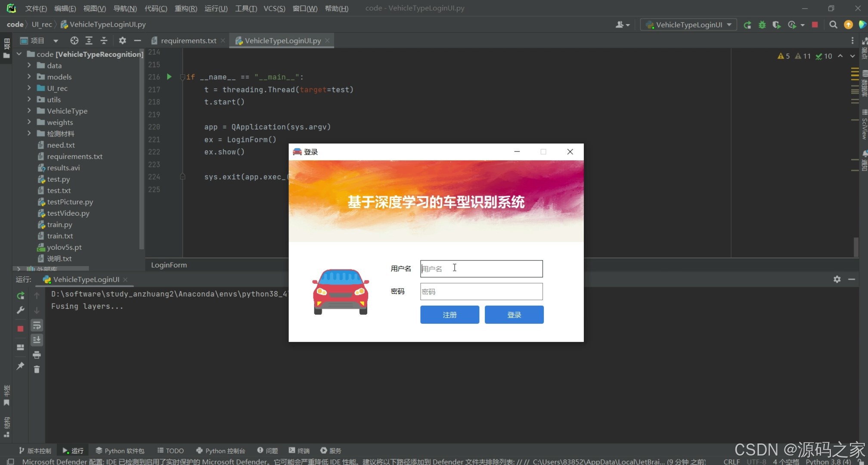The image size is (868, 465).
Task: Start debugging with the bug icon
Action: (x=762, y=25)
